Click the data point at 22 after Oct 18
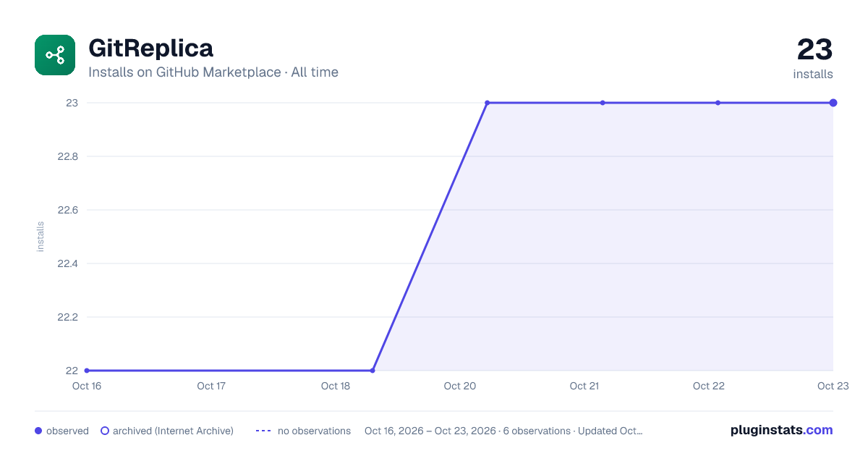Viewport: 868px width, 456px height. (373, 371)
